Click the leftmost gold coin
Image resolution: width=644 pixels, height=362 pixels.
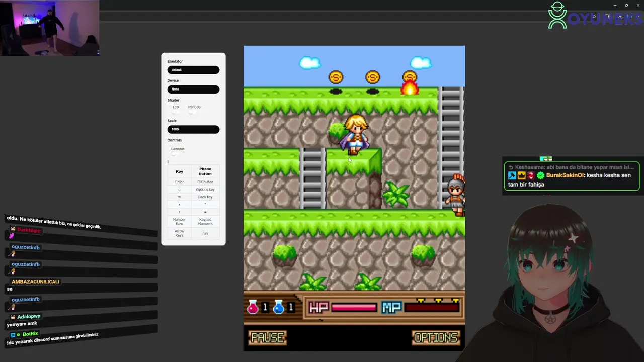tap(336, 77)
